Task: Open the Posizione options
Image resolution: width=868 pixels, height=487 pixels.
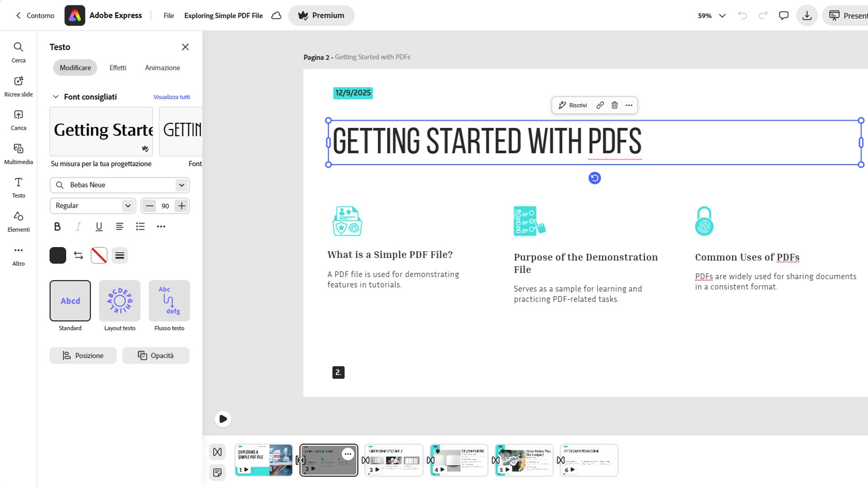Action: coord(83,355)
